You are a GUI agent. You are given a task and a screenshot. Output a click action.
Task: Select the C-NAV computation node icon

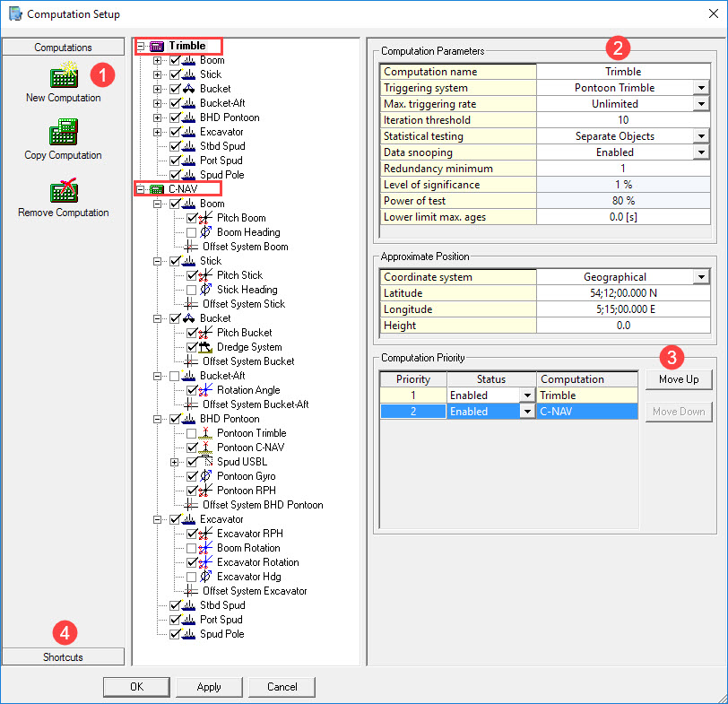(157, 189)
